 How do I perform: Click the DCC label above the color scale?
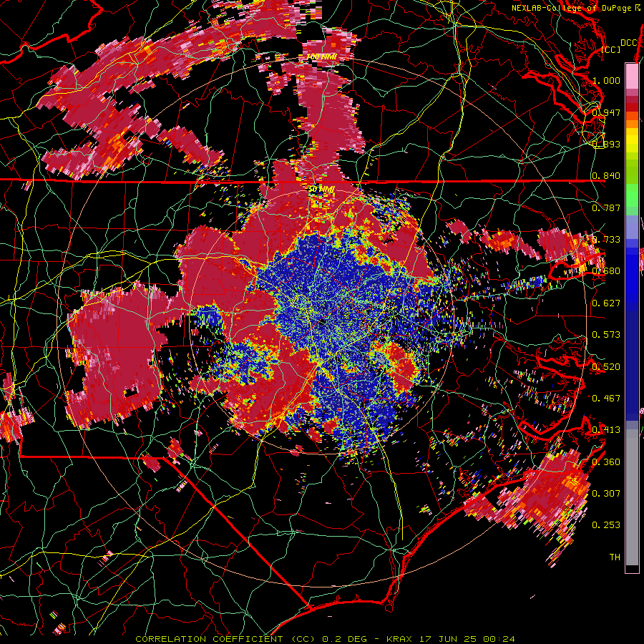click(x=628, y=43)
